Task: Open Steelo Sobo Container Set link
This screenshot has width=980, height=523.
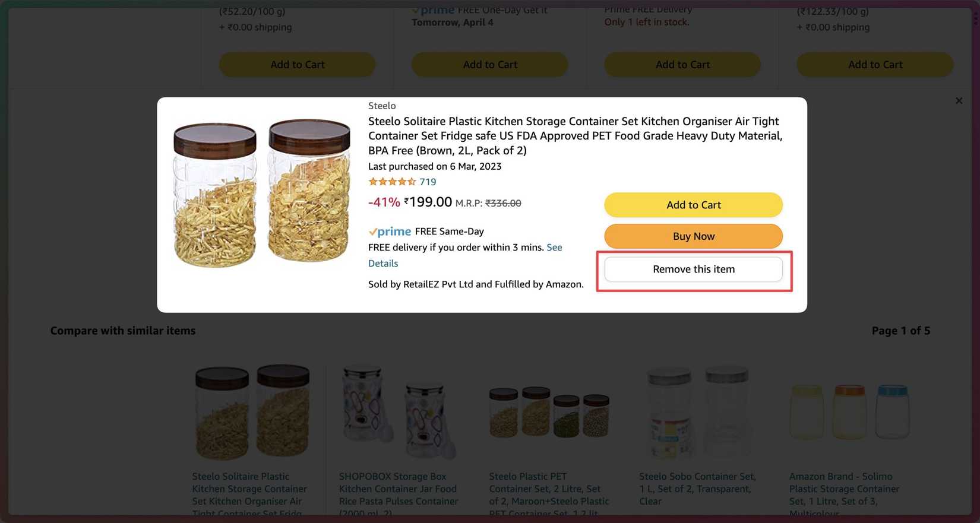Action: point(697,489)
